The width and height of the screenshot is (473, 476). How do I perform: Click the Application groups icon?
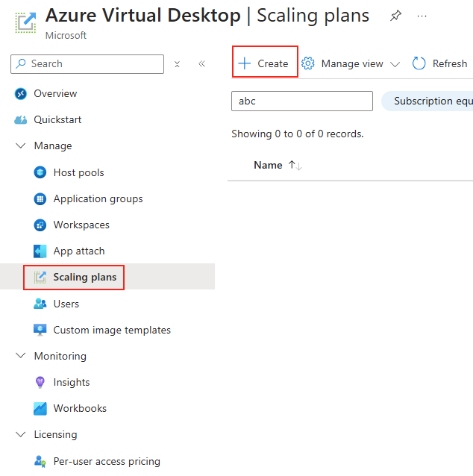tap(40, 199)
